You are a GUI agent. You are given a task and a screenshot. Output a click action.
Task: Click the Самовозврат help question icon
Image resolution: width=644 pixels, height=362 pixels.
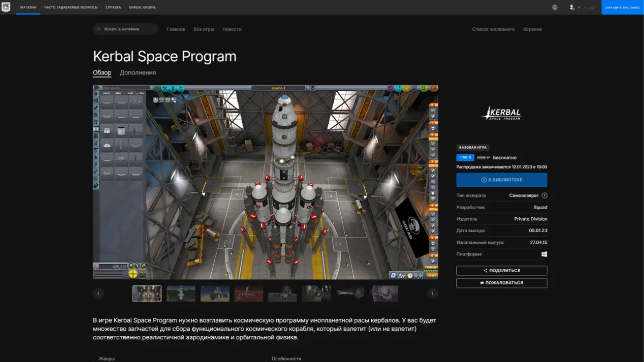tap(544, 196)
